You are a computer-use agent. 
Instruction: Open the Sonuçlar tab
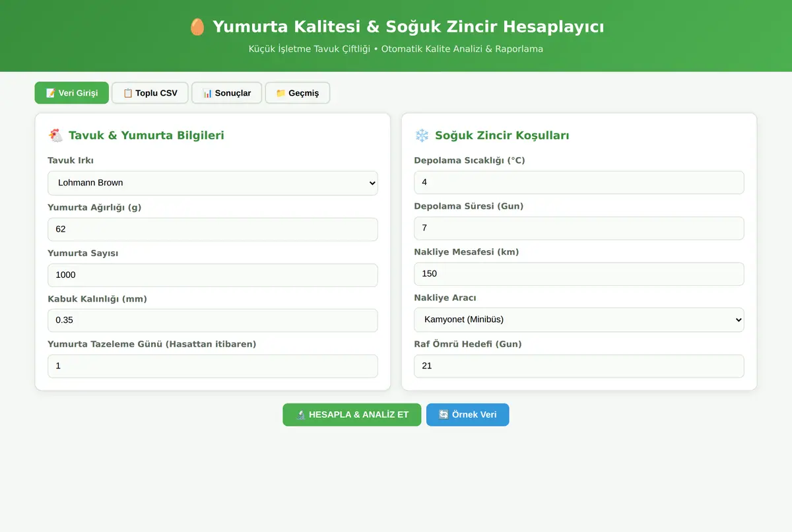[x=226, y=93]
